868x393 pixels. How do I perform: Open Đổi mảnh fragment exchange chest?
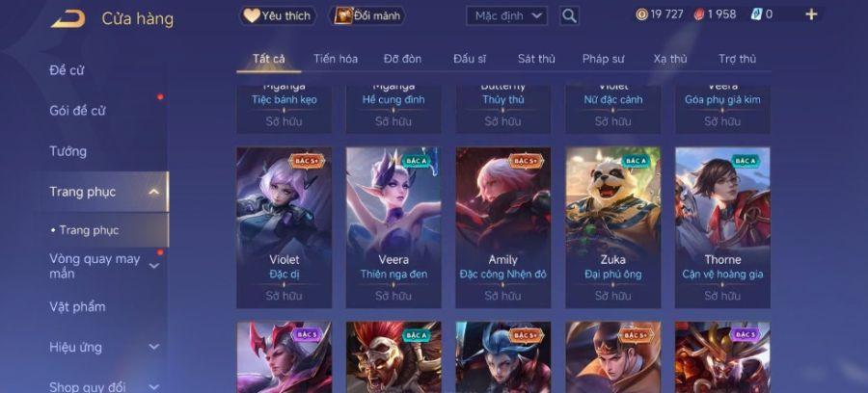pos(367,15)
